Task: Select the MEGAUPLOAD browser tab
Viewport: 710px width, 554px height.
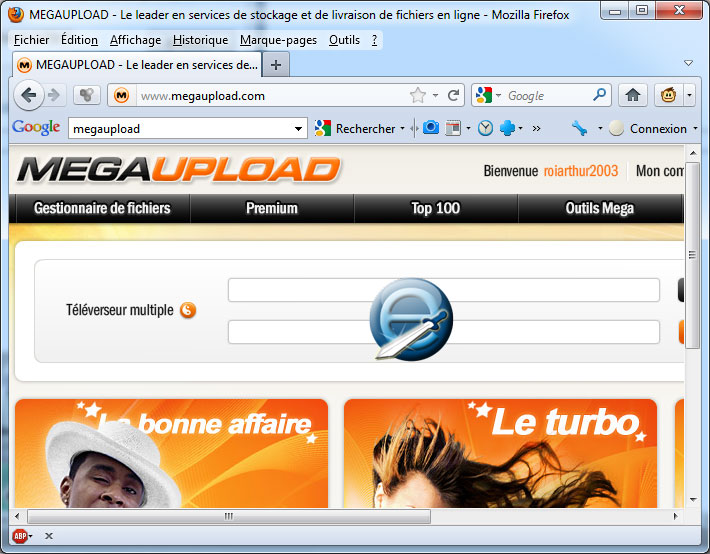Action: click(x=137, y=65)
